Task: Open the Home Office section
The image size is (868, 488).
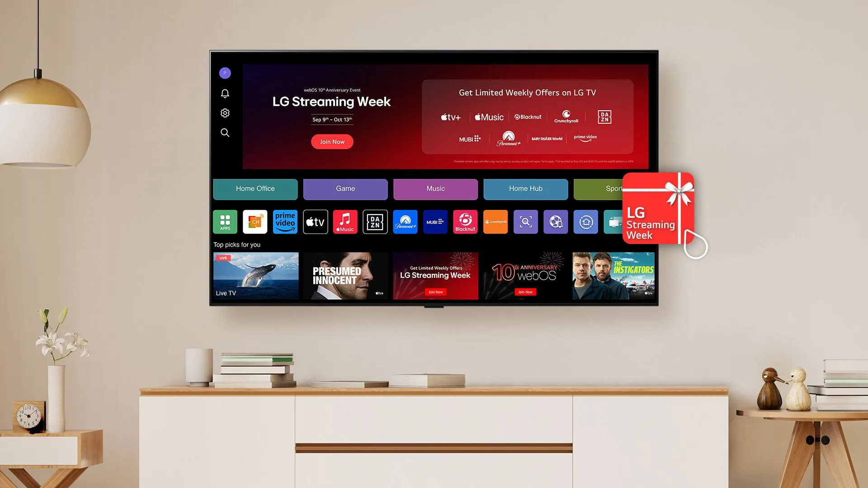Action: [255, 188]
